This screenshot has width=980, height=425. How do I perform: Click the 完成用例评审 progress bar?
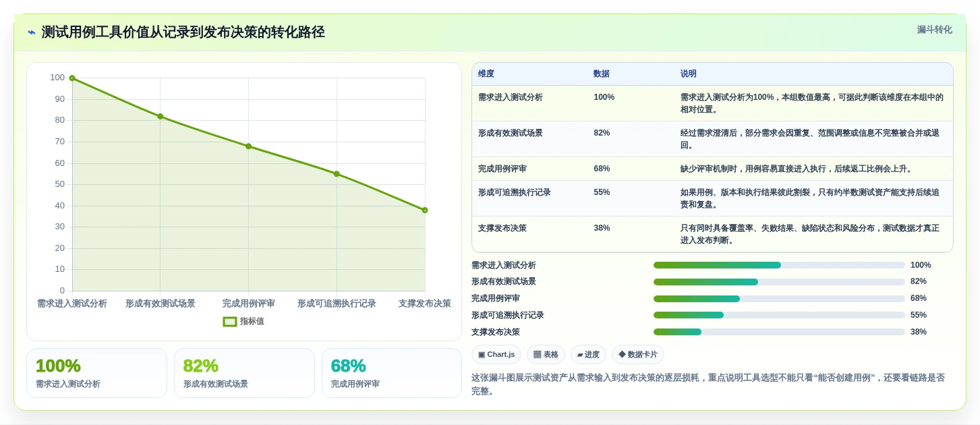[x=779, y=299]
